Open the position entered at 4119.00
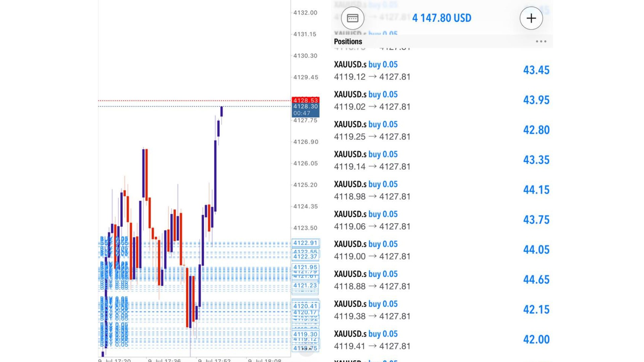Screen dimensions: 644x362 point(442,250)
